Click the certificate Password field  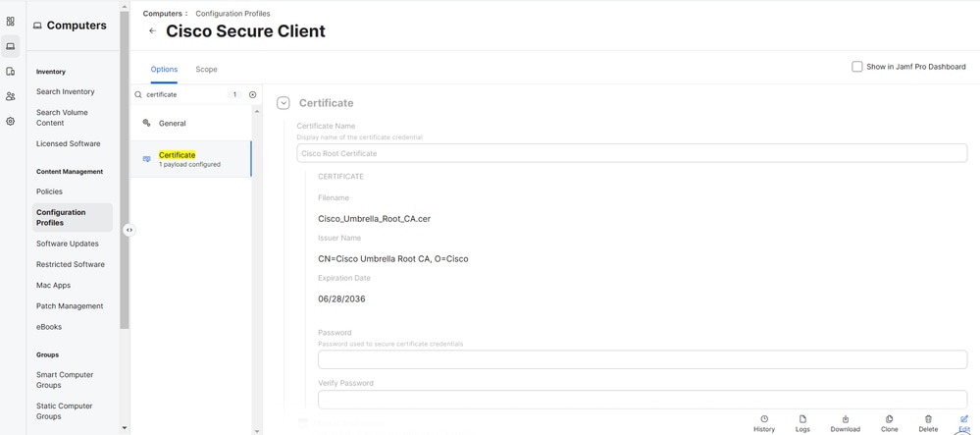(643, 359)
